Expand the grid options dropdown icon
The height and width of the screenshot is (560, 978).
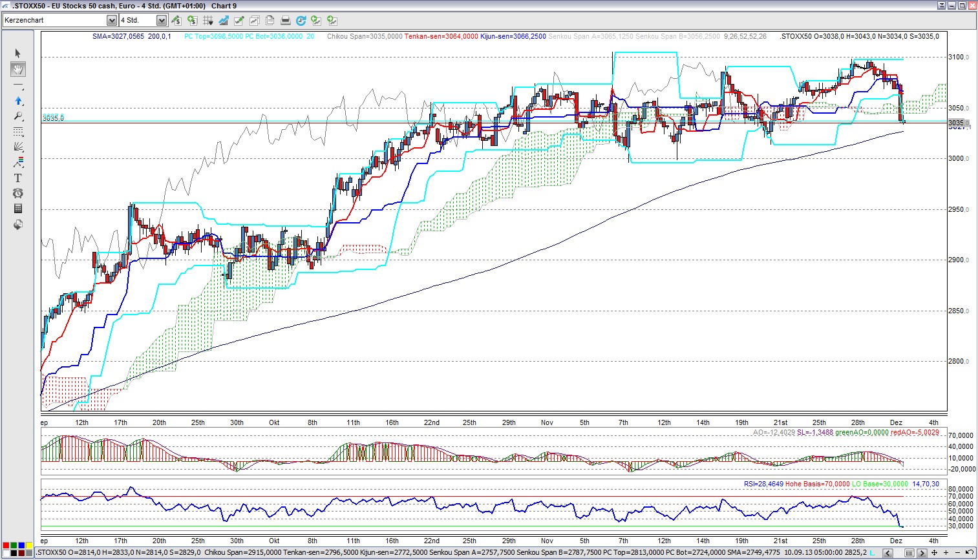[x=208, y=21]
